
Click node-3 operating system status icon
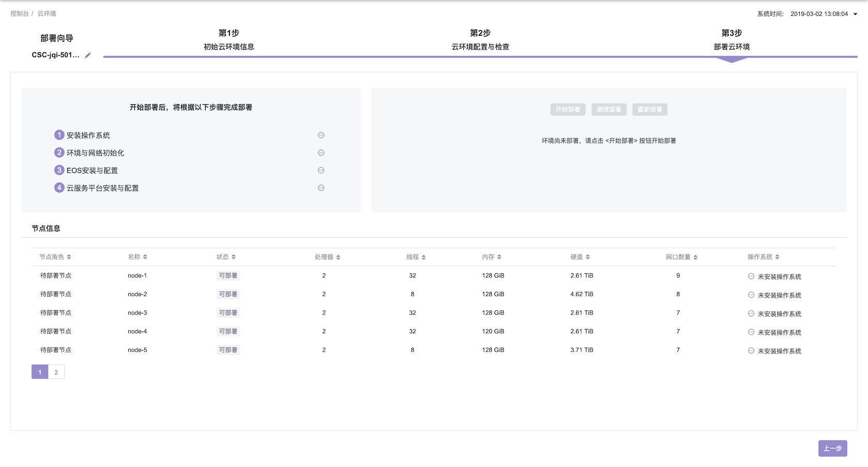[751, 314]
